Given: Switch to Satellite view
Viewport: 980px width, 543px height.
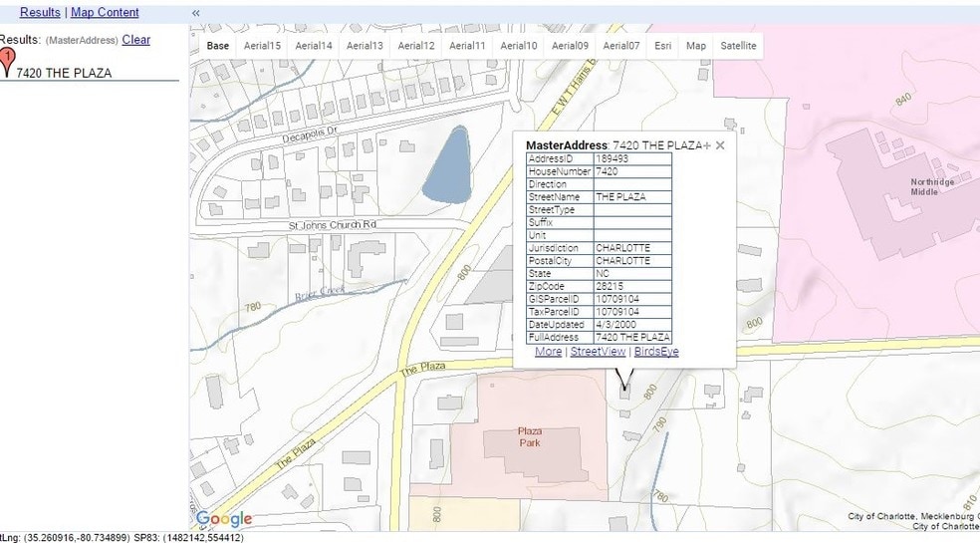Looking at the screenshot, I should pos(738,46).
